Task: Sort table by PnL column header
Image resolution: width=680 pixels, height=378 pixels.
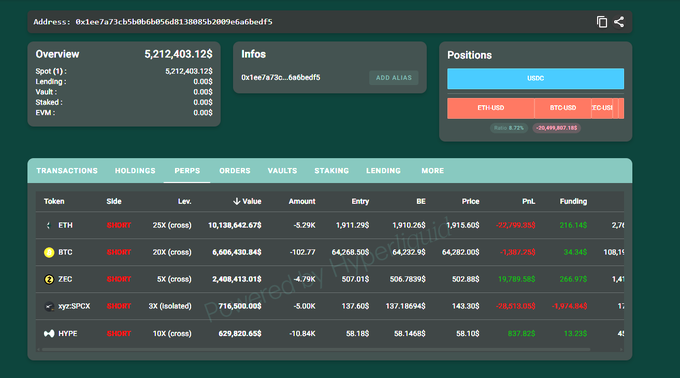Action: click(x=528, y=201)
